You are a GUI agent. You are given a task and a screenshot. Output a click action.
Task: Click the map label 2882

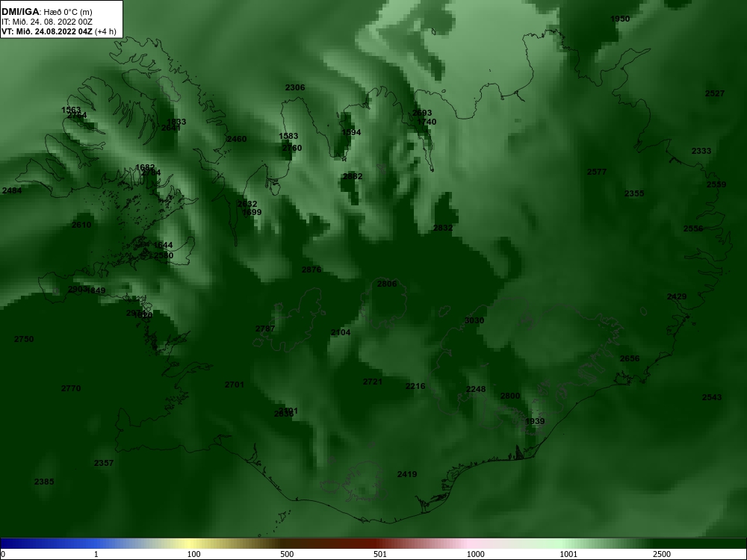(x=353, y=176)
